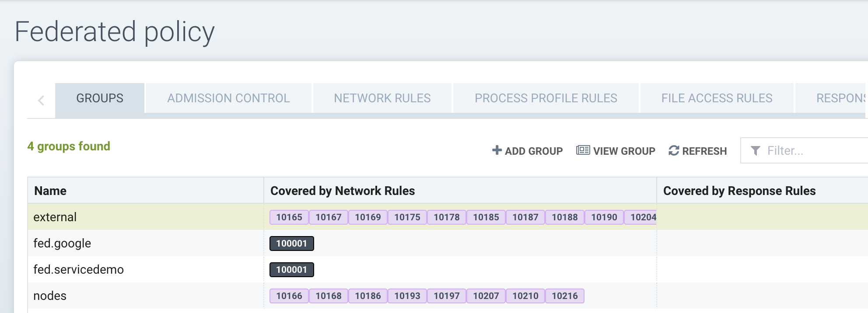Screen dimensions: 868x313
Task: Select the File Access Rules tab
Action: click(717, 98)
